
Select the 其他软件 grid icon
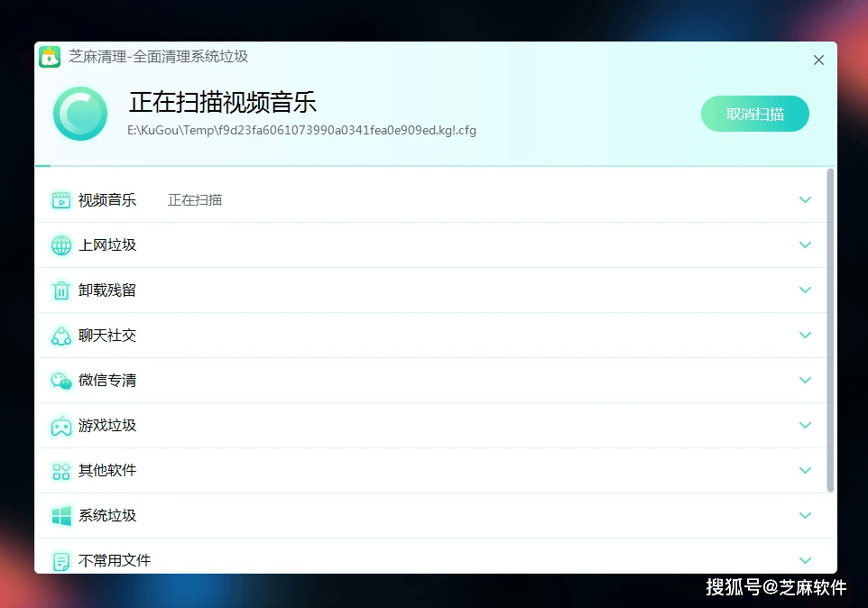tap(60, 470)
